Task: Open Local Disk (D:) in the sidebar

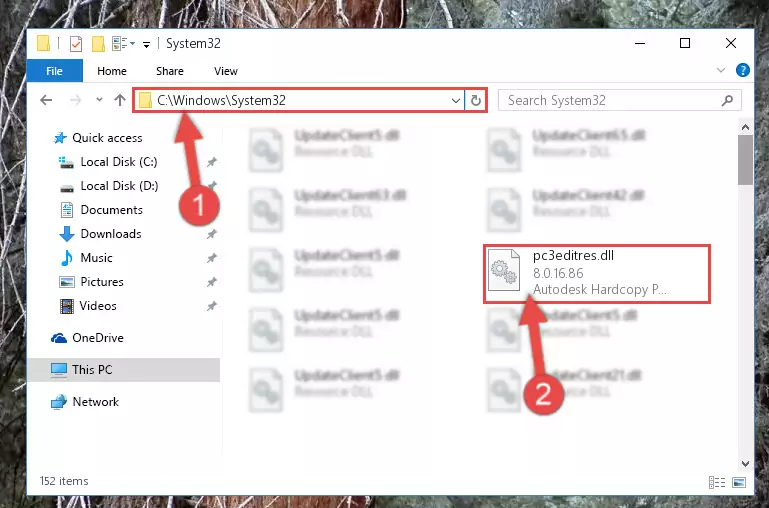Action: pos(119,186)
